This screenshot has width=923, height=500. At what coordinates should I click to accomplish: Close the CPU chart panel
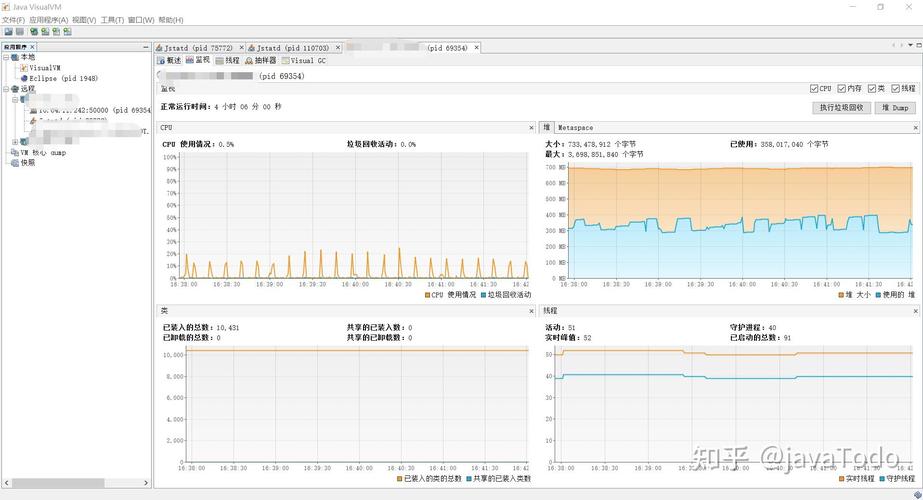coord(531,127)
